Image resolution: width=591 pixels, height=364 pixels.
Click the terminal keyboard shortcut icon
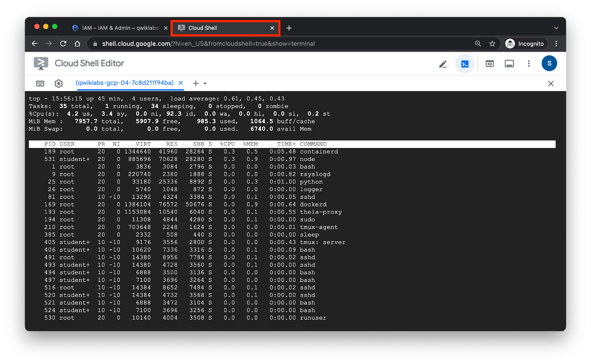pyautogui.click(x=40, y=83)
